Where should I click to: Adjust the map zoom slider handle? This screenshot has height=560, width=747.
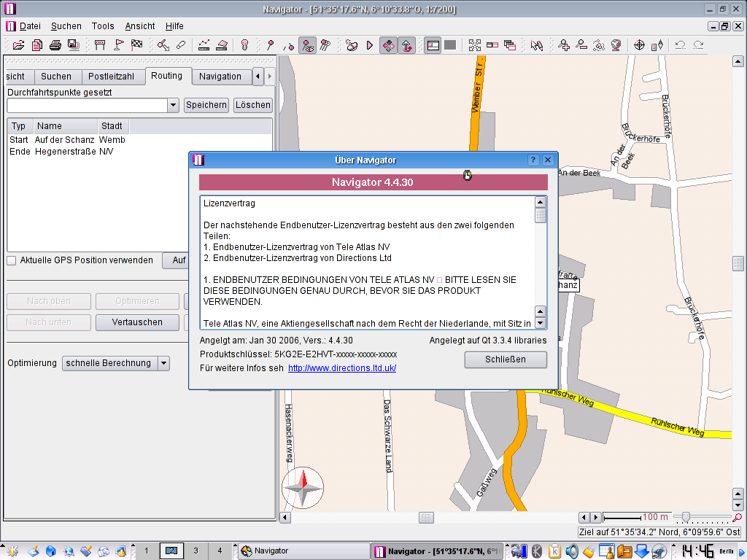(686, 517)
